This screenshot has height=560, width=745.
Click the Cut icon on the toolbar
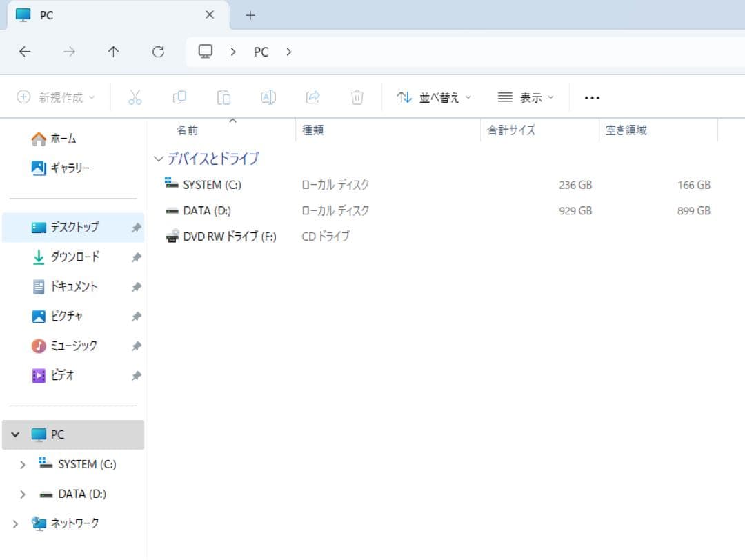coord(135,97)
